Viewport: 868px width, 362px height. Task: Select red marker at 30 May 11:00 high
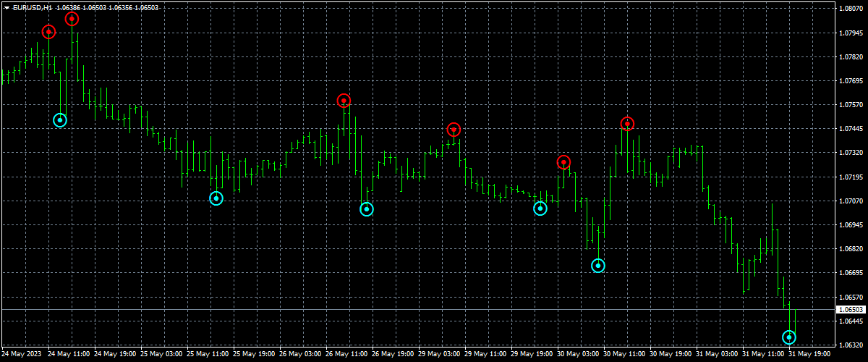pyautogui.click(x=627, y=124)
